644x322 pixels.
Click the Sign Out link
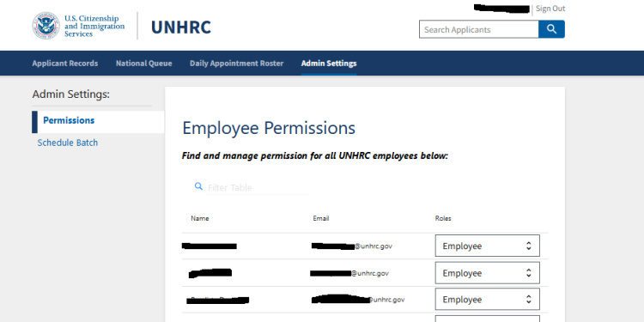(x=550, y=9)
